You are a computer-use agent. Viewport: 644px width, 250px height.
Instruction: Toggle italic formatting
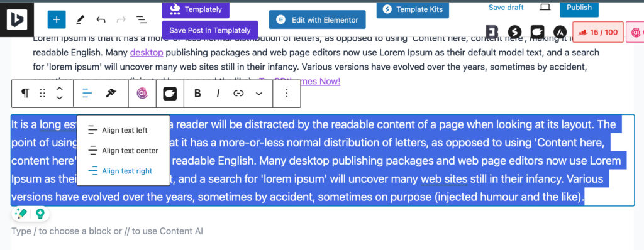point(218,94)
